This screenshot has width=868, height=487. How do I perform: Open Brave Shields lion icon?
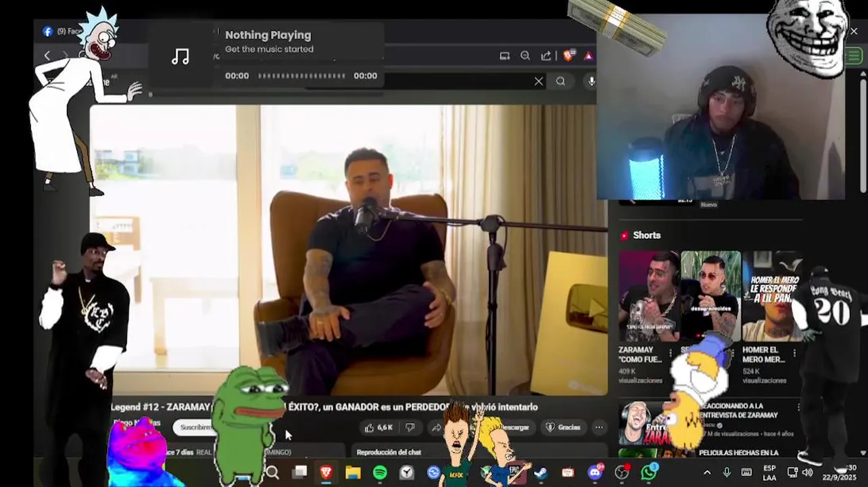pos(569,55)
